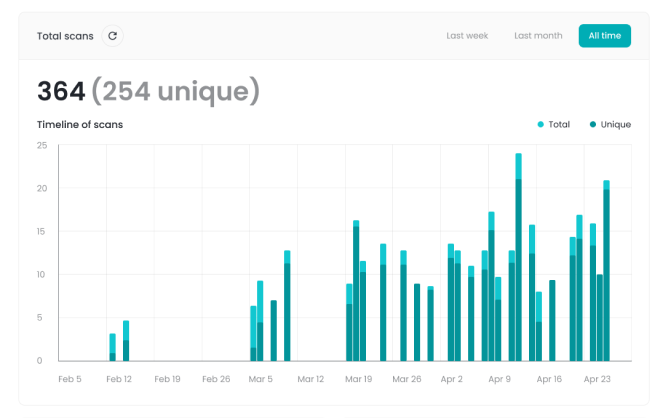
Task: Click the light teal Total legend dot
Action: tap(541, 125)
